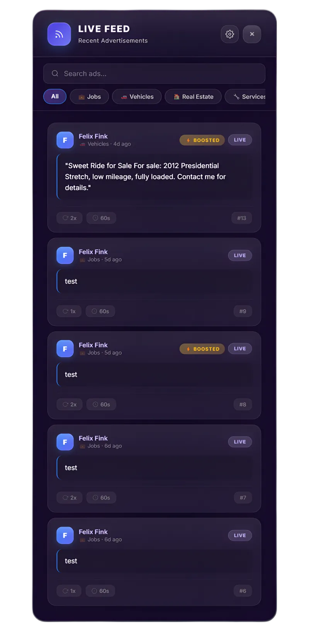
Task: Click the Boosted badge on ad #8
Action: point(202,349)
